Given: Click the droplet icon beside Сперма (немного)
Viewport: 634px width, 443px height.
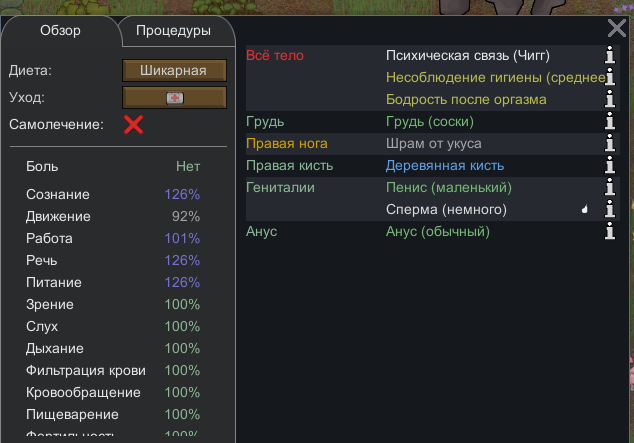Looking at the screenshot, I should [x=583, y=210].
